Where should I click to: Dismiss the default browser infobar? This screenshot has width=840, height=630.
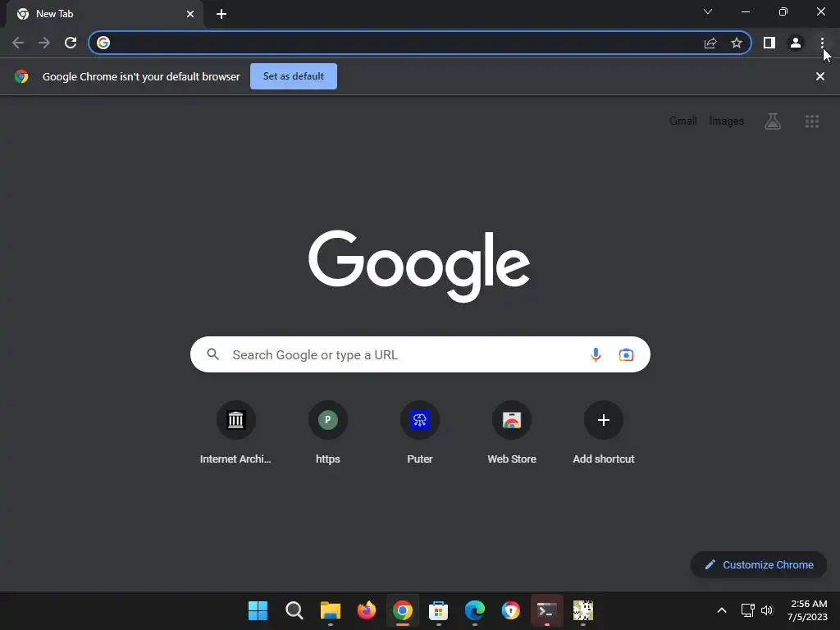click(819, 76)
